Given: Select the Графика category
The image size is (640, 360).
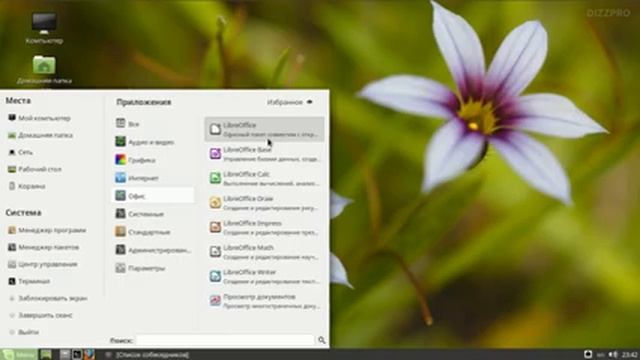Looking at the screenshot, I should pyautogui.click(x=153, y=160).
